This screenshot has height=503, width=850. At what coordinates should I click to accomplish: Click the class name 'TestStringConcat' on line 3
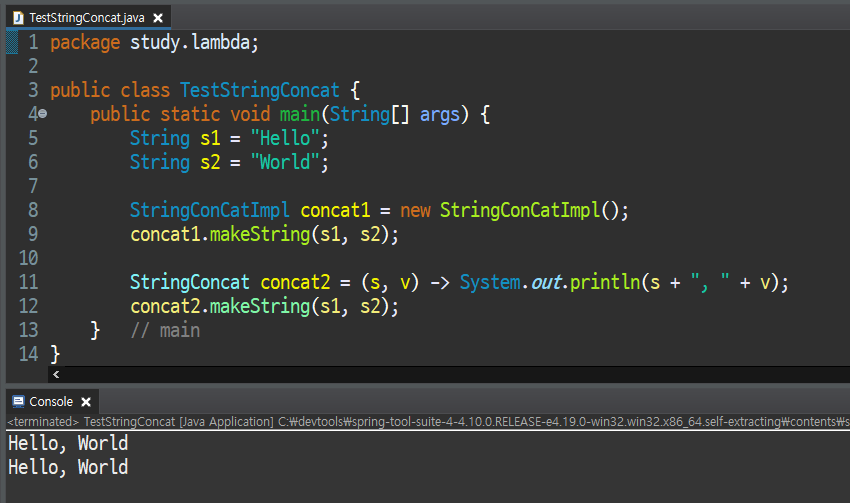(260, 90)
